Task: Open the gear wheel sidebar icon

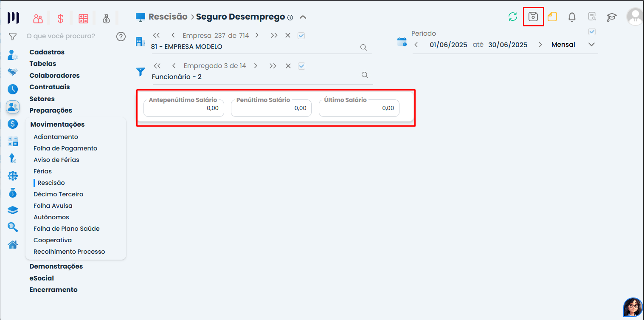Action: coord(13,176)
